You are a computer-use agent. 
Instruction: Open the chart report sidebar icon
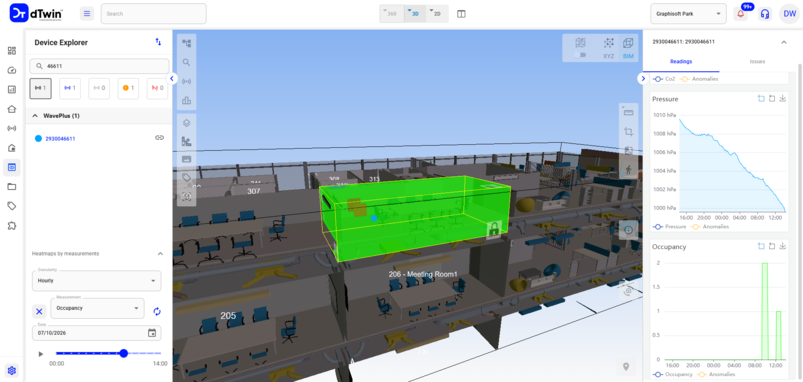coord(12,90)
